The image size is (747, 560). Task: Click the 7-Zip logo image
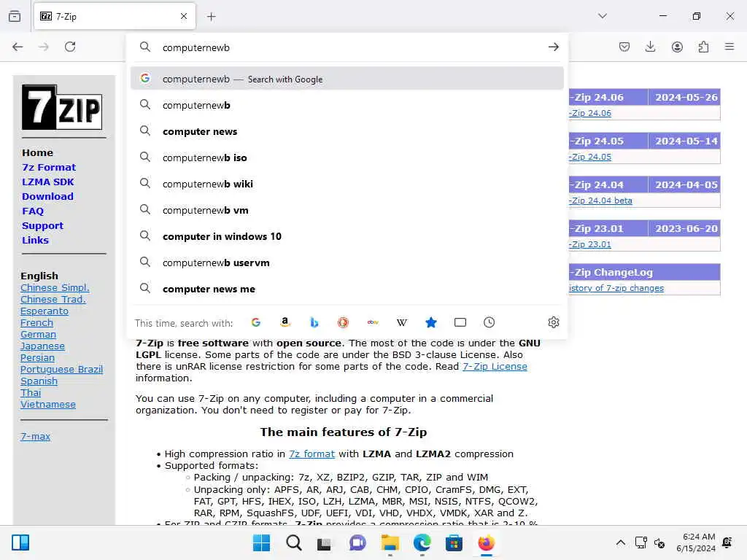click(62, 107)
